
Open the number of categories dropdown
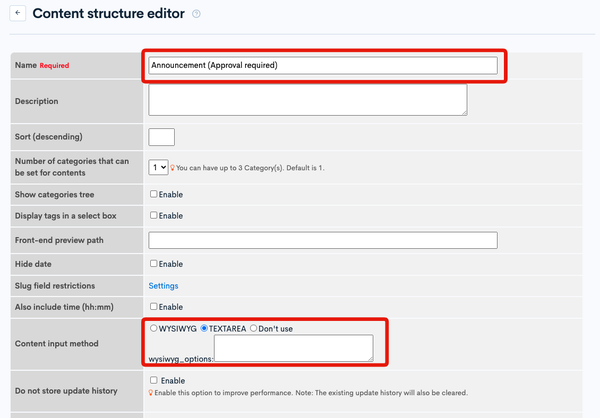coord(158,167)
